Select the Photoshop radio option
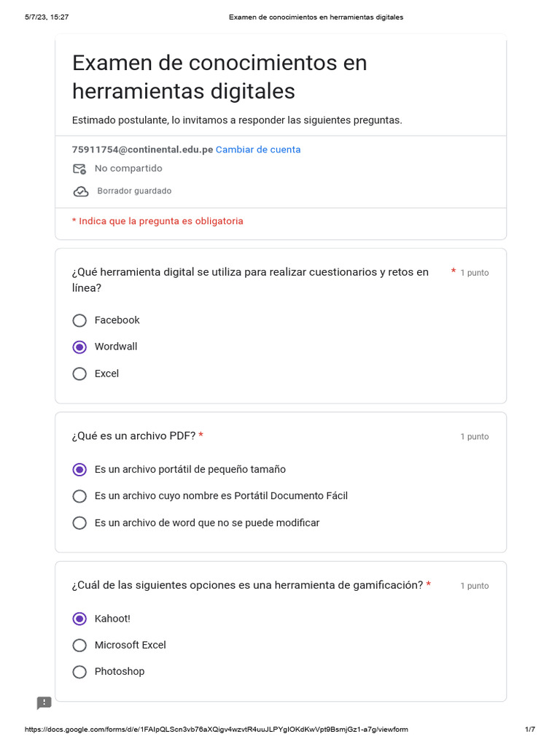This screenshot has height=747, width=560. coord(80,672)
